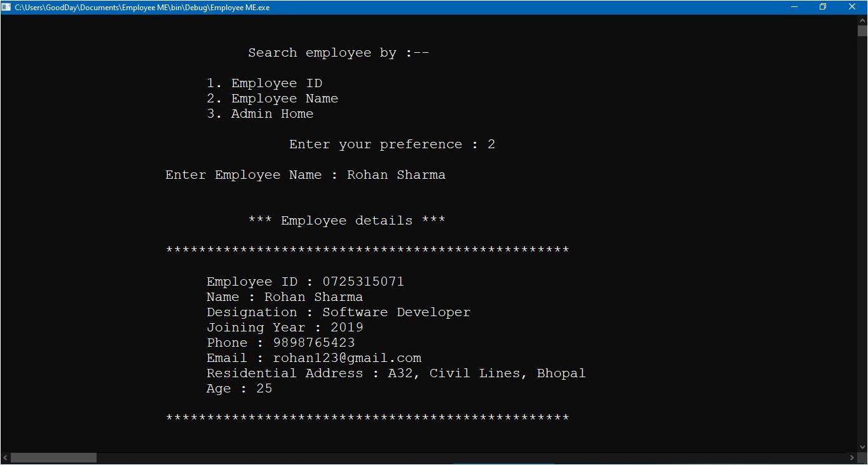Click the vertical scrollbar thumb
The height and width of the screenshot is (465, 868).
click(x=862, y=31)
